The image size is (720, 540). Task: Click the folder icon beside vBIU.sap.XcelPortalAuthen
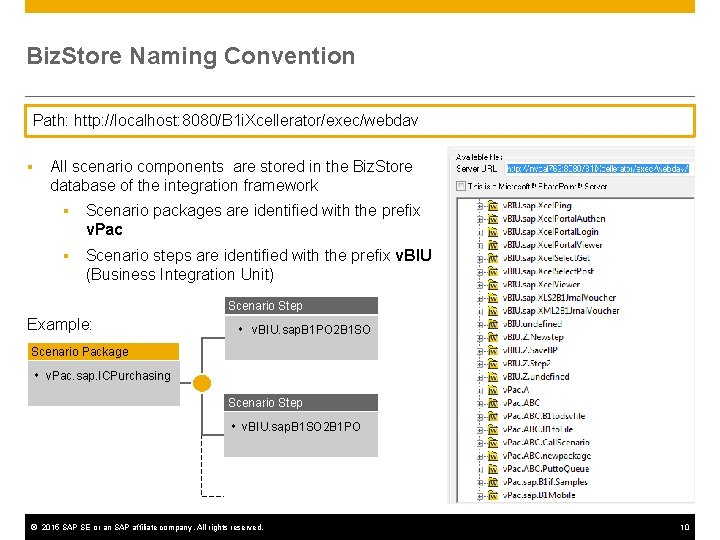(493, 219)
